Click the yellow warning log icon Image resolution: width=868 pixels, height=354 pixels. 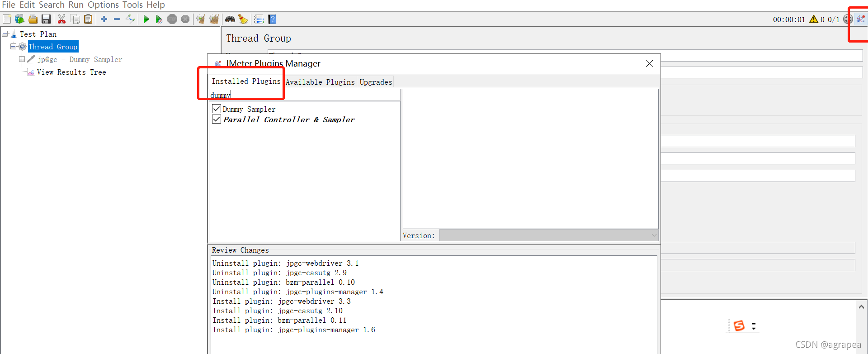coord(814,19)
